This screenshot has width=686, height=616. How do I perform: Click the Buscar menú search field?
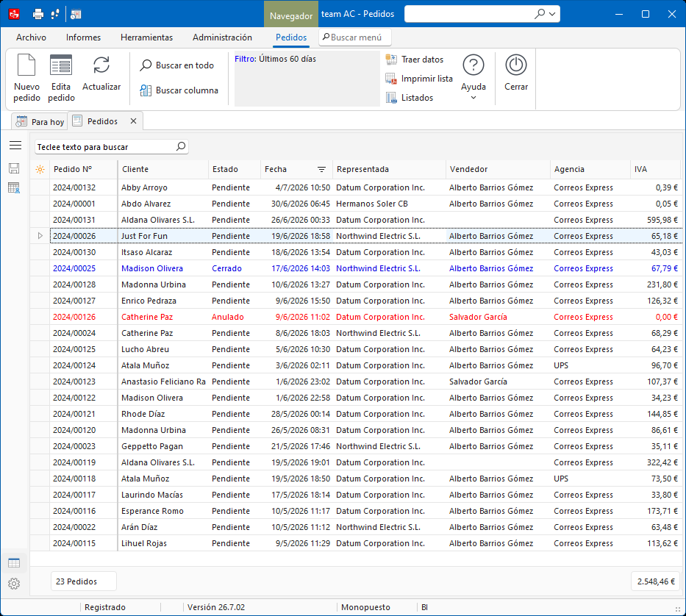pyautogui.click(x=355, y=37)
